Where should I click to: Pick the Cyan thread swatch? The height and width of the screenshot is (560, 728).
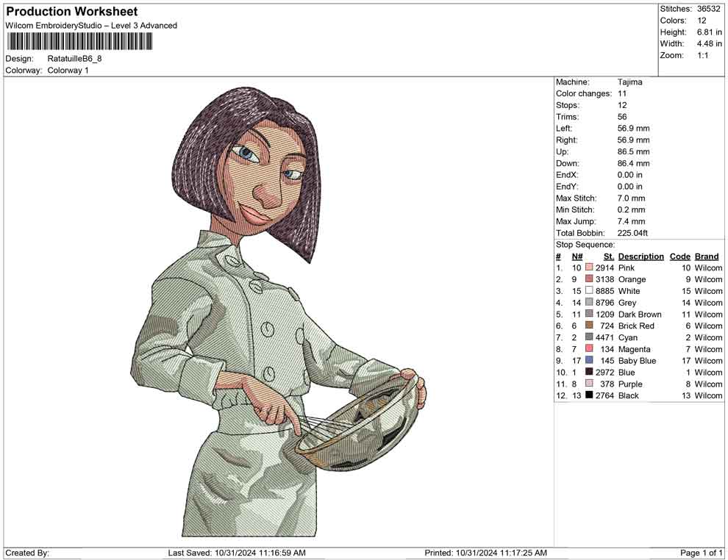pyautogui.click(x=589, y=337)
